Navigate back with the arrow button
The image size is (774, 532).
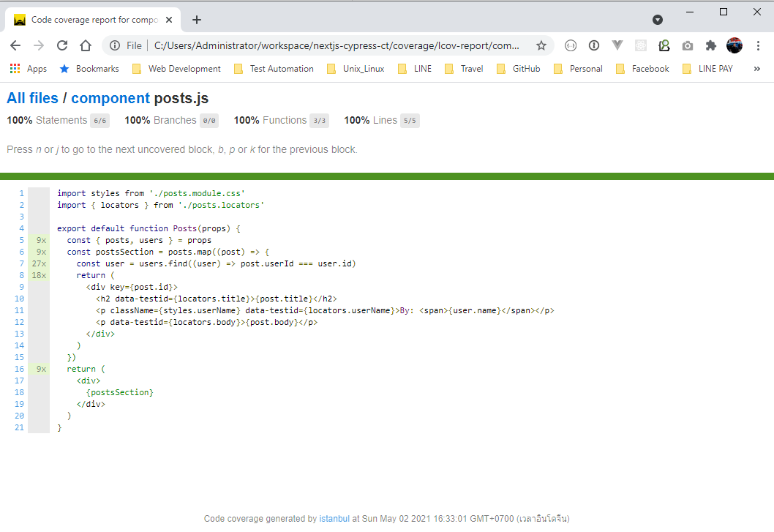[15, 45]
